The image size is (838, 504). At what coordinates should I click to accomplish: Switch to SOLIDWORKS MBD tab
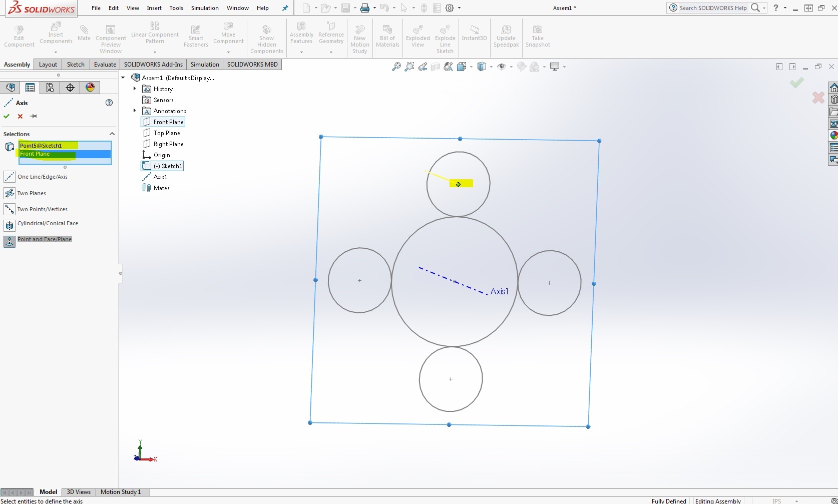[252, 65]
